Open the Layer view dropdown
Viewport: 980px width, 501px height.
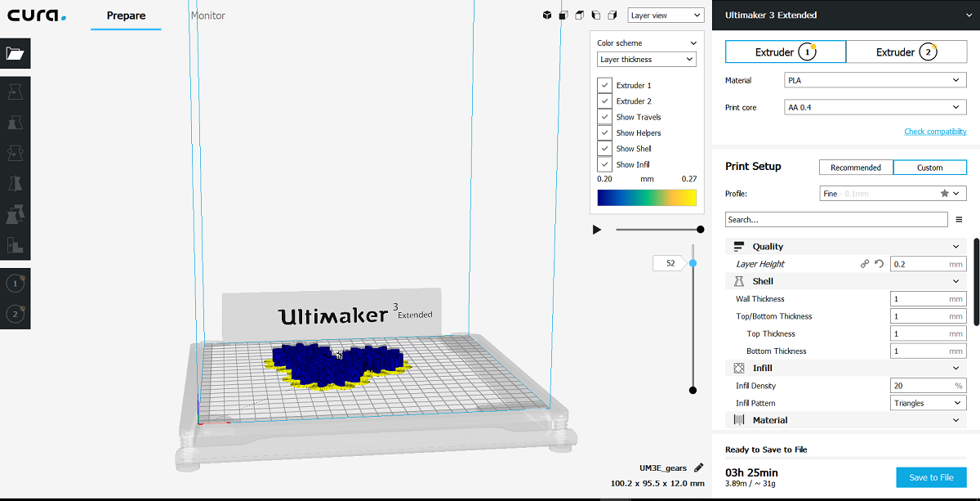point(666,16)
